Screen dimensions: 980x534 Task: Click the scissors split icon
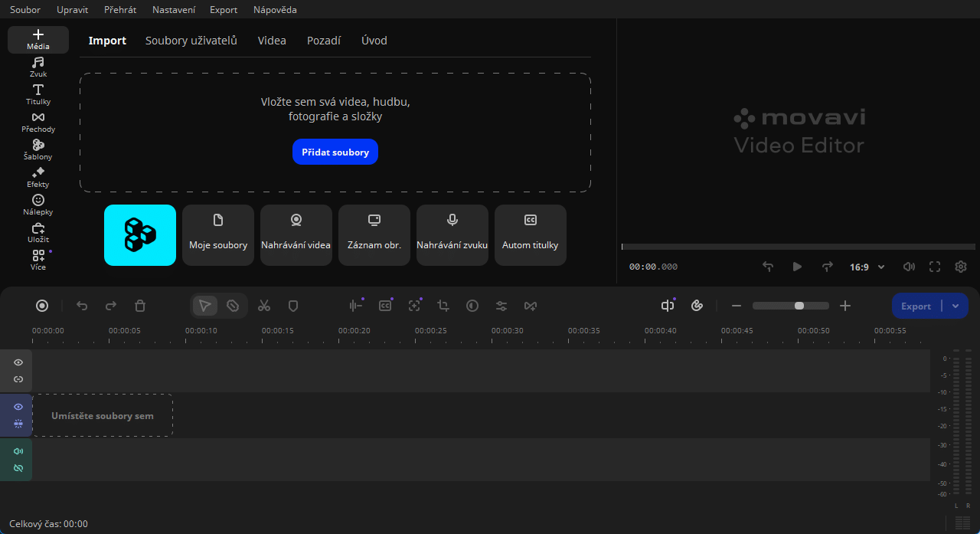264,306
